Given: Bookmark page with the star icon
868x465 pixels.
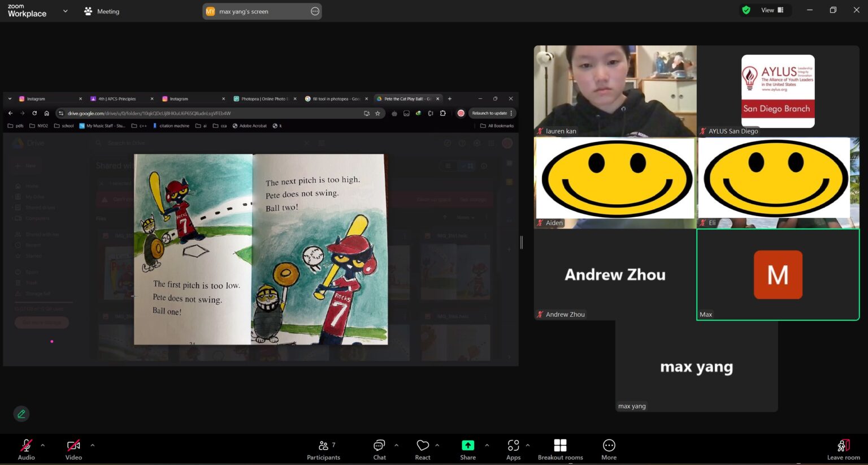Looking at the screenshot, I should tap(377, 113).
